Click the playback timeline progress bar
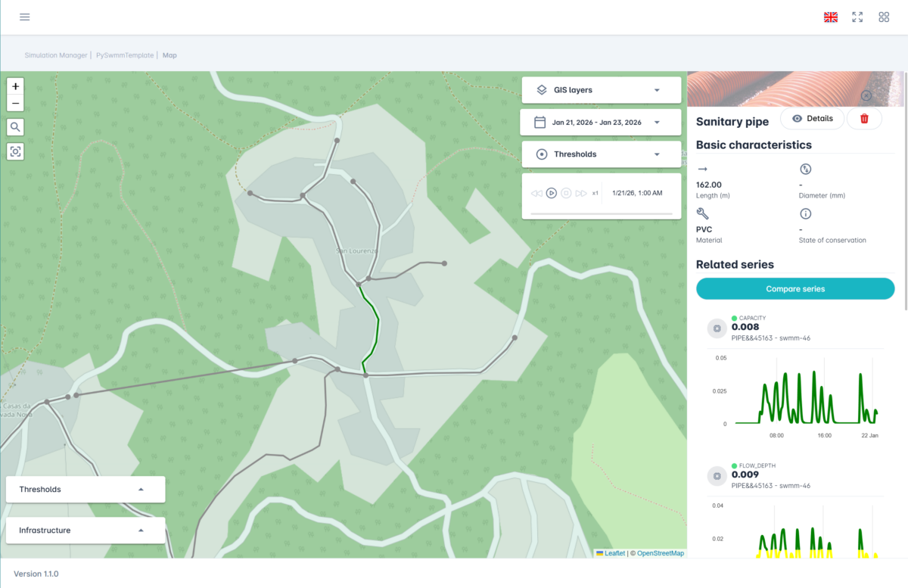908x588 pixels. click(x=602, y=214)
